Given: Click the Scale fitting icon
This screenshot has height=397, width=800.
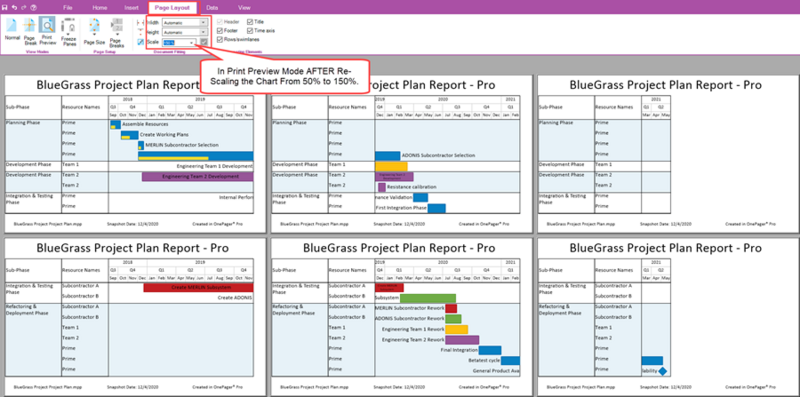Looking at the screenshot, I should (x=140, y=42).
